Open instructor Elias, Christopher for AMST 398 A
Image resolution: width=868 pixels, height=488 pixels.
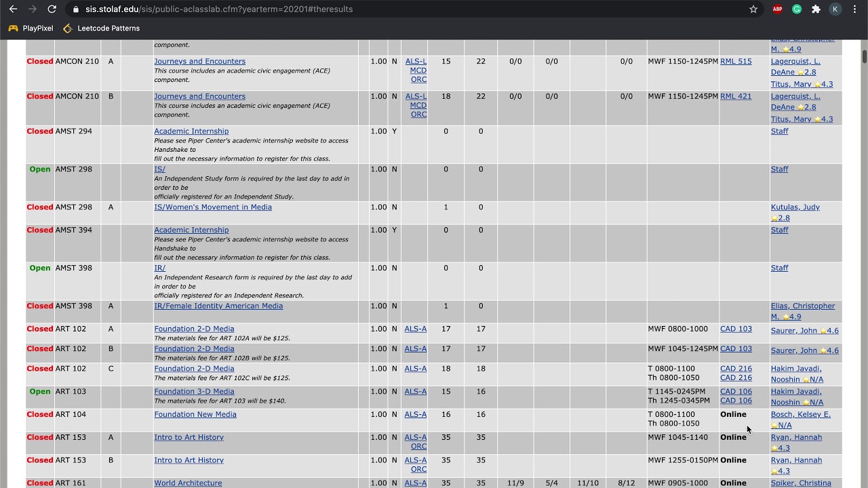pyautogui.click(x=803, y=311)
